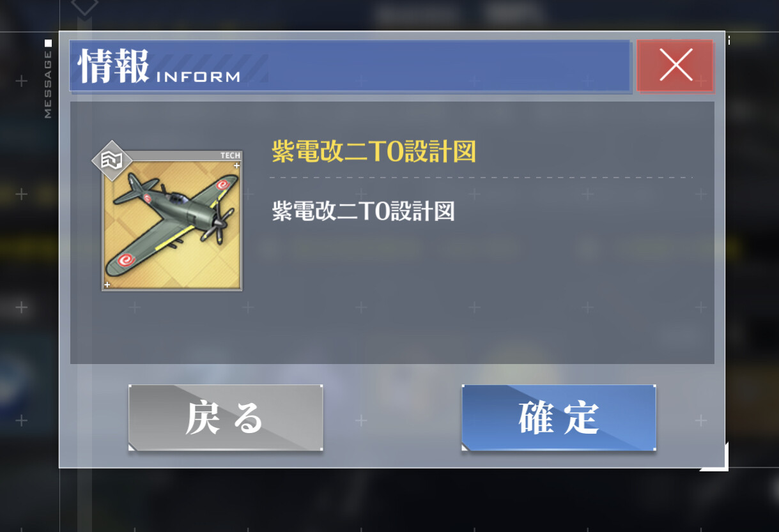Image resolution: width=779 pixels, height=532 pixels.
Task: Click the 戻る back button
Action: click(226, 418)
